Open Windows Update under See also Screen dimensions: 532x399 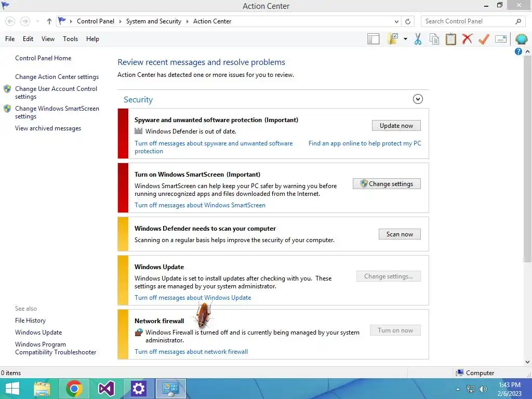[x=38, y=332]
